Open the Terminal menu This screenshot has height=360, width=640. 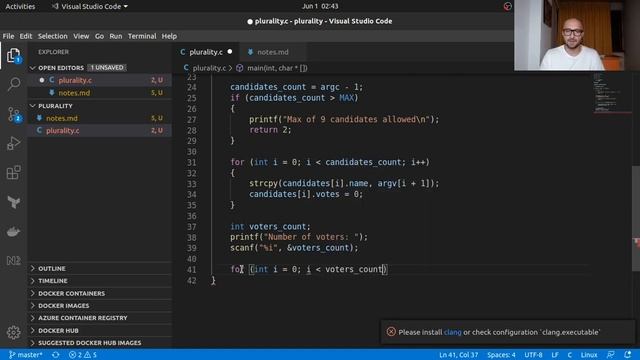coord(142,36)
